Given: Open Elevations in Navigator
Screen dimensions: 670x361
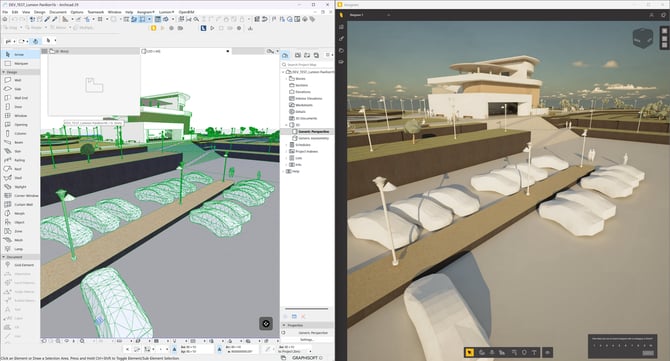Looking at the screenshot, I should click(302, 92).
